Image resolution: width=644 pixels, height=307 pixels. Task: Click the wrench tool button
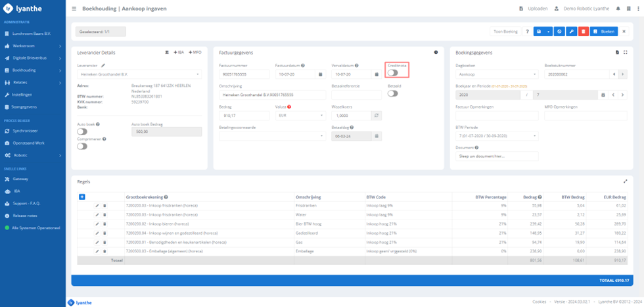[x=572, y=31]
